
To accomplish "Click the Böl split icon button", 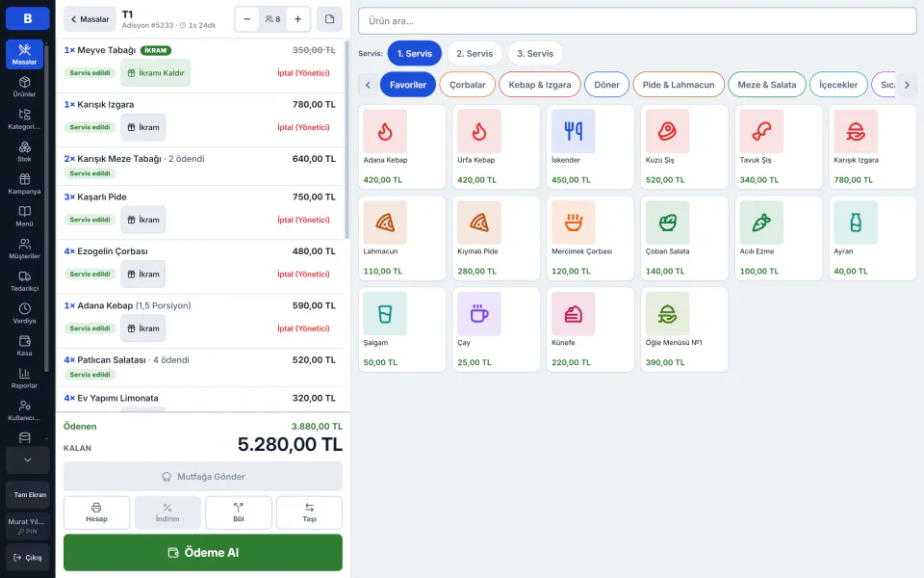I will tap(238, 512).
